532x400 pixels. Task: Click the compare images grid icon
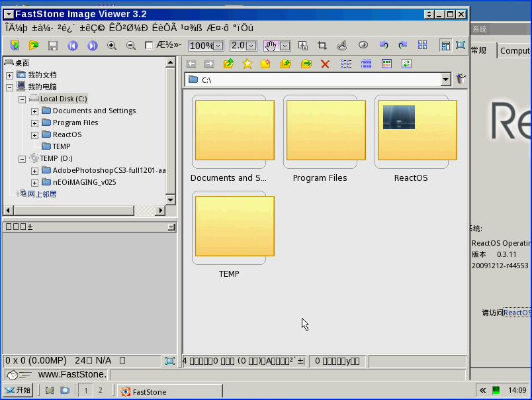[x=422, y=45]
